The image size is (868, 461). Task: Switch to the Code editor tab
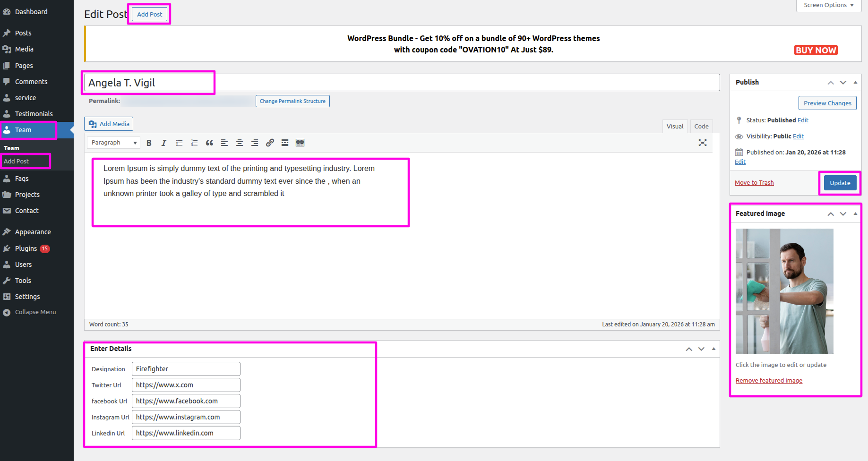[701, 126]
